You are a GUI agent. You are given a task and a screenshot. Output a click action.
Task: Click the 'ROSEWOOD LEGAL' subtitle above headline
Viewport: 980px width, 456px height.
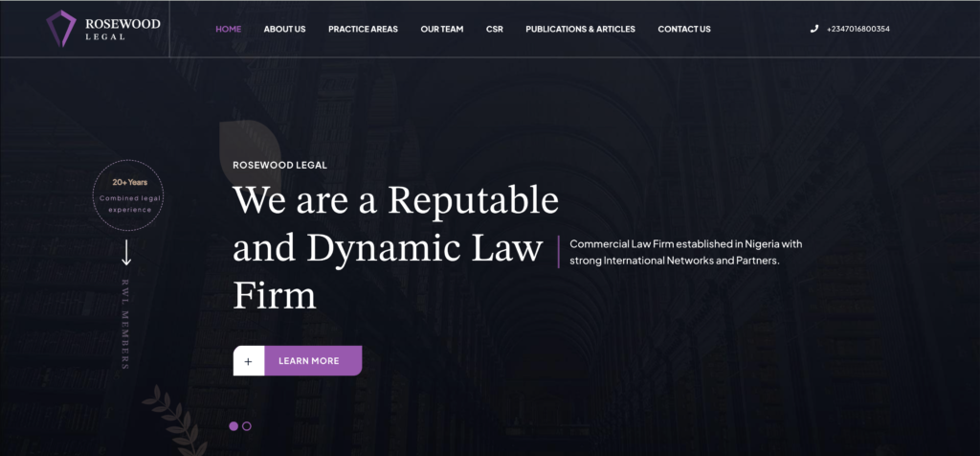click(279, 165)
